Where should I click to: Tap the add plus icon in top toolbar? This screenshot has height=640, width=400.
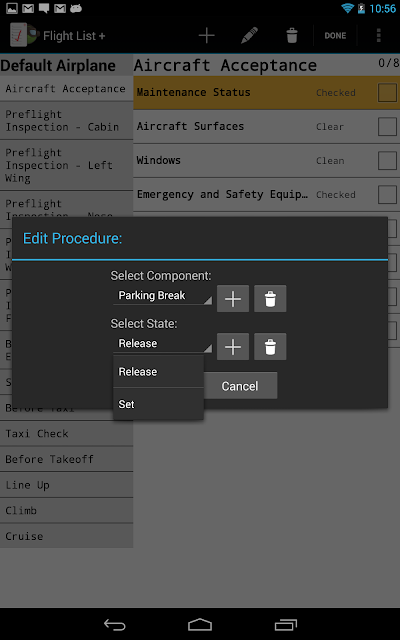207,36
